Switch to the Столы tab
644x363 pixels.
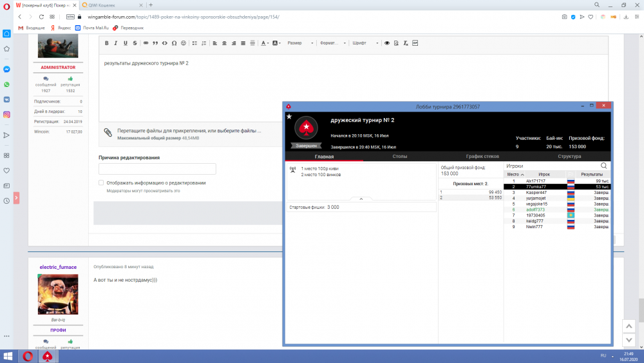click(x=399, y=156)
